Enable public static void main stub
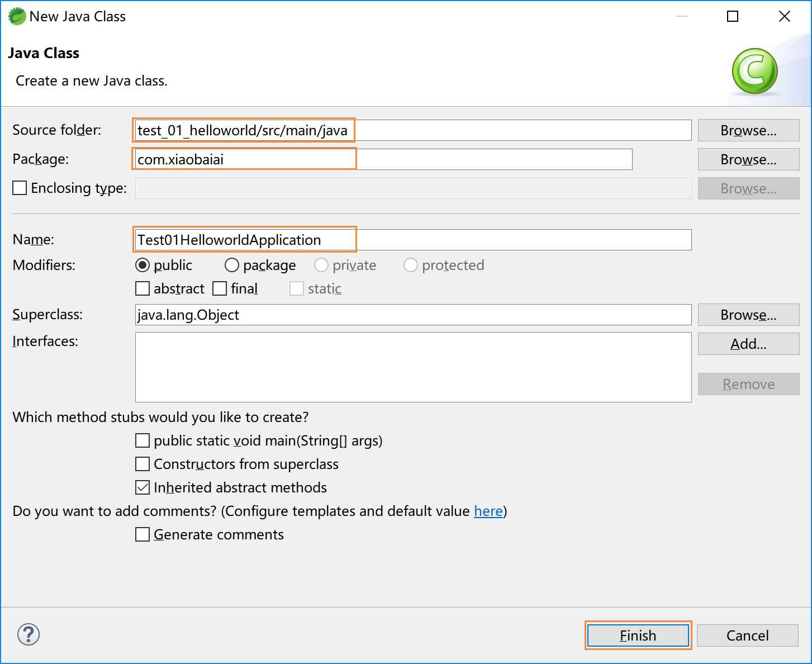Image resolution: width=812 pixels, height=664 pixels. pos(143,440)
